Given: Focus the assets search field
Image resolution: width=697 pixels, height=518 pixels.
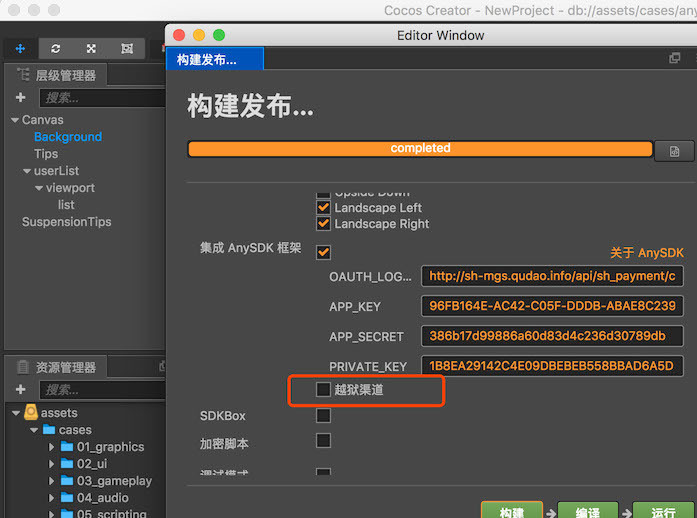Looking at the screenshot, I should coord(102,390).
